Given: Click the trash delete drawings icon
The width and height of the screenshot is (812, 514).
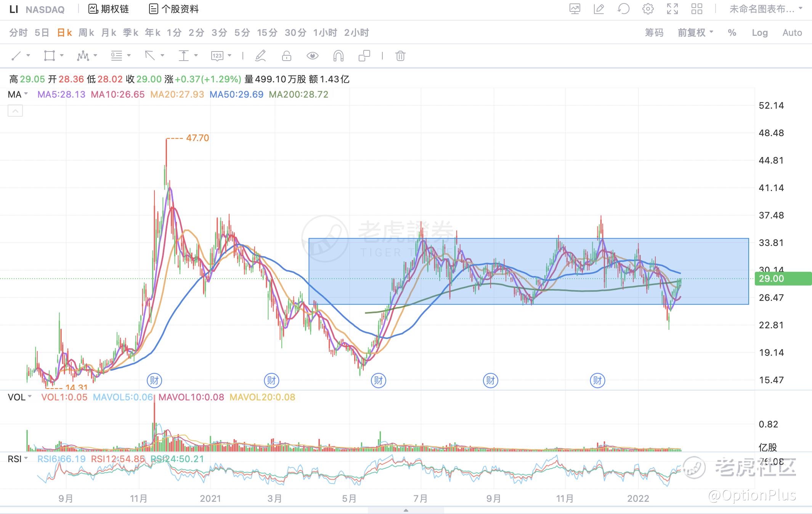Looking at the screenshot, I should pyautogui.click(x=400, y=56).
